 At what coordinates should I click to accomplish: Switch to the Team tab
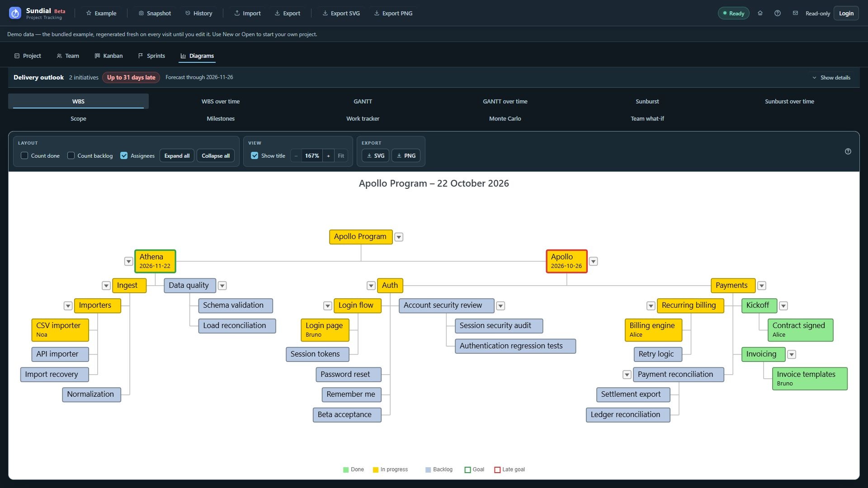tap(68, 56)
